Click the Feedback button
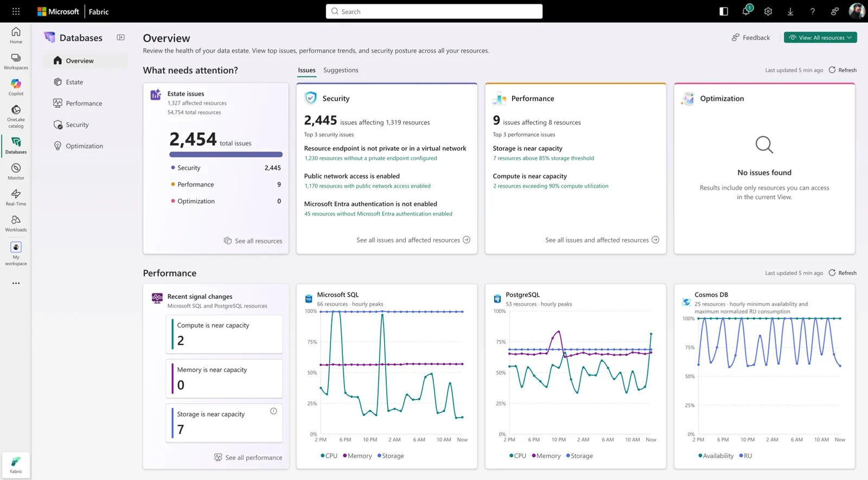This screenshot has height=480, width=868. [x=751, y=37]
